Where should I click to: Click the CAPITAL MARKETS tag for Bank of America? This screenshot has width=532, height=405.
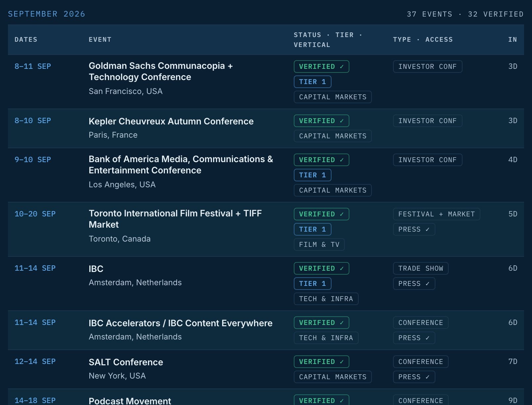(x=332, y=190)
